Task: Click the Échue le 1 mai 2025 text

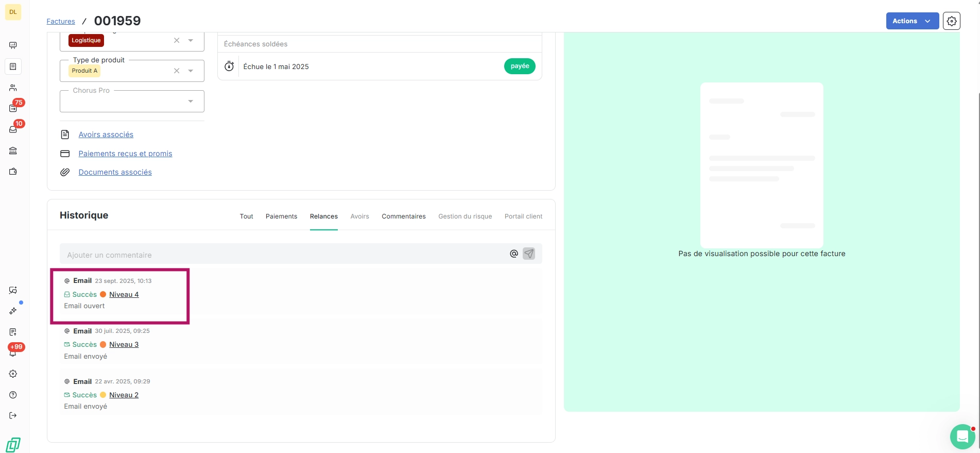Action: (x=276, y=66)
